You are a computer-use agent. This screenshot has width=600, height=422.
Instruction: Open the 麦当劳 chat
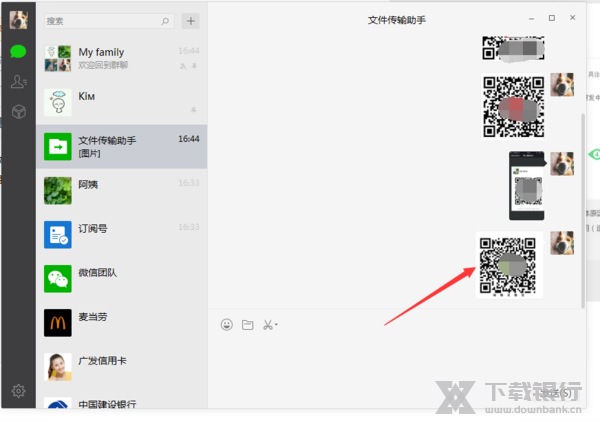point(122,323)
